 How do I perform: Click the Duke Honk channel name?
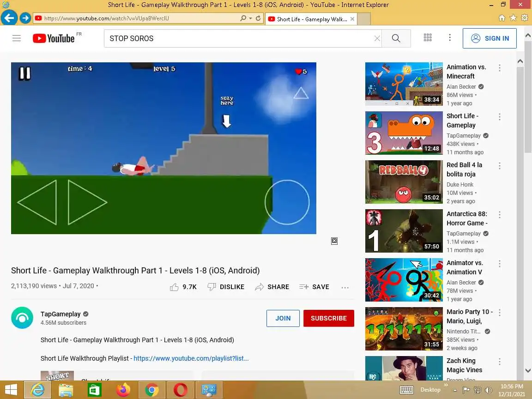click(x=460, y=185)
